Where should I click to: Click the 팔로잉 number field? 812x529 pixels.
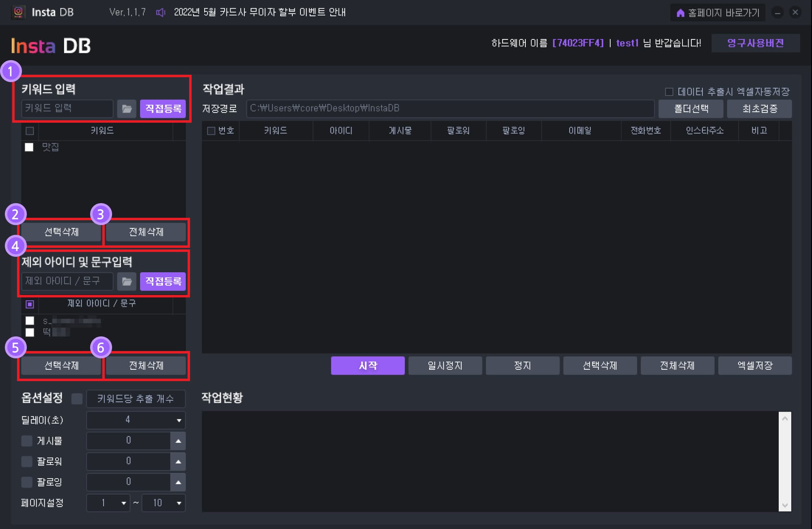pos(129,482)
